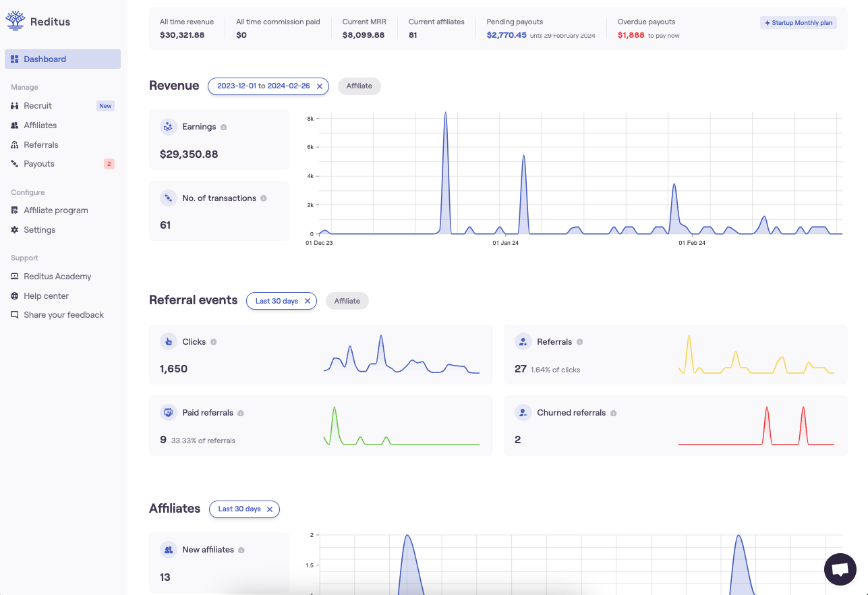Open Help center via the globe icon
This screenshot has width=868, height=595.
(14, 295)
